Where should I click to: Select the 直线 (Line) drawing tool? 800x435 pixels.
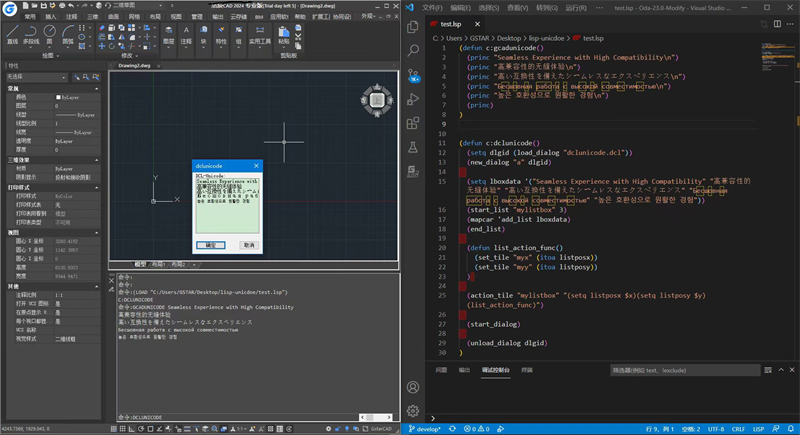(x=12, y=34)
